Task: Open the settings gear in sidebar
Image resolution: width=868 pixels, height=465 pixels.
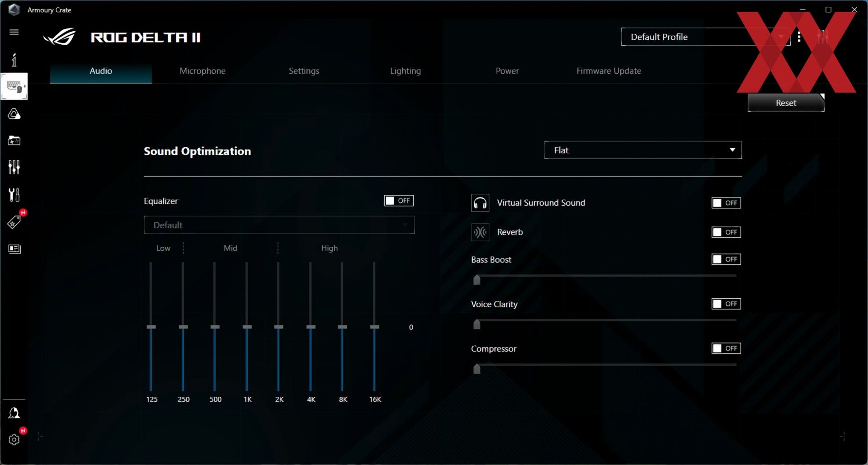Action: (14, 440)
